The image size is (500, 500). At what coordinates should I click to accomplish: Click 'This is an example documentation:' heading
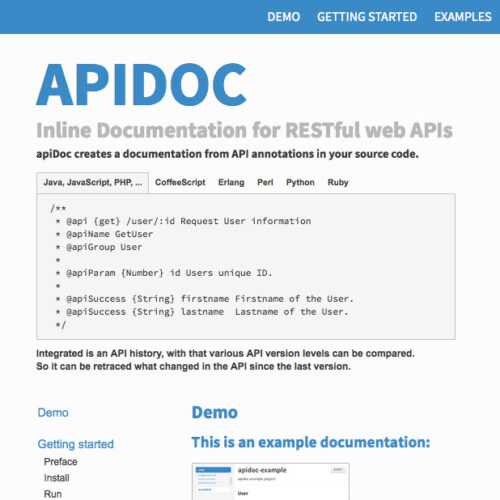point(311,442)
